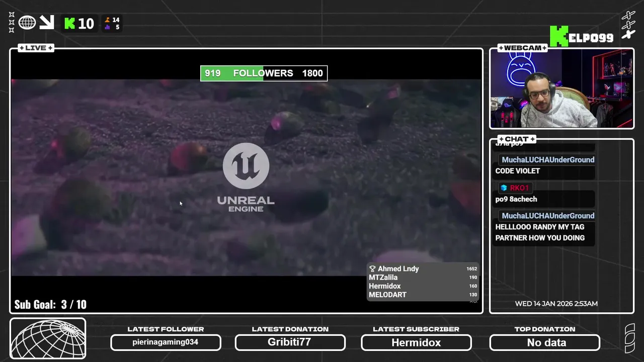This screenshot has width=644, height=362.
Task: Click the orange peak viewers icon
Action: [107, 20]
